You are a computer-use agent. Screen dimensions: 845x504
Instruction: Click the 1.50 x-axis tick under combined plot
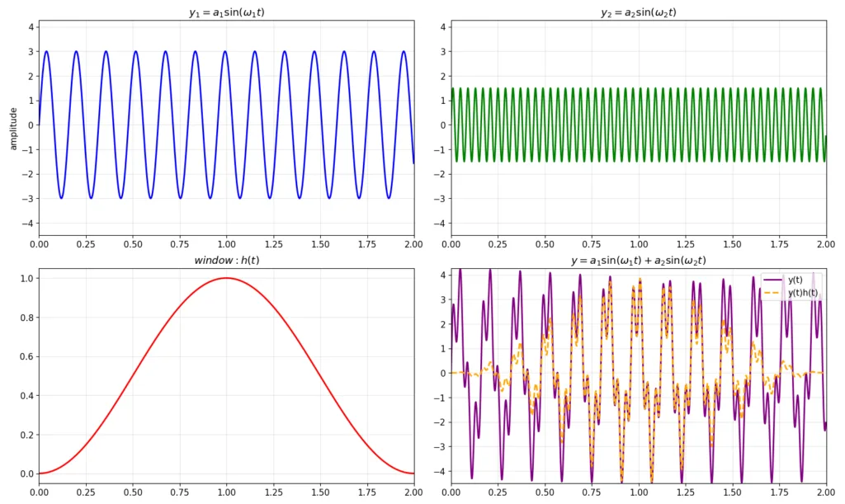pyautogui.click(x=732, y=492)
